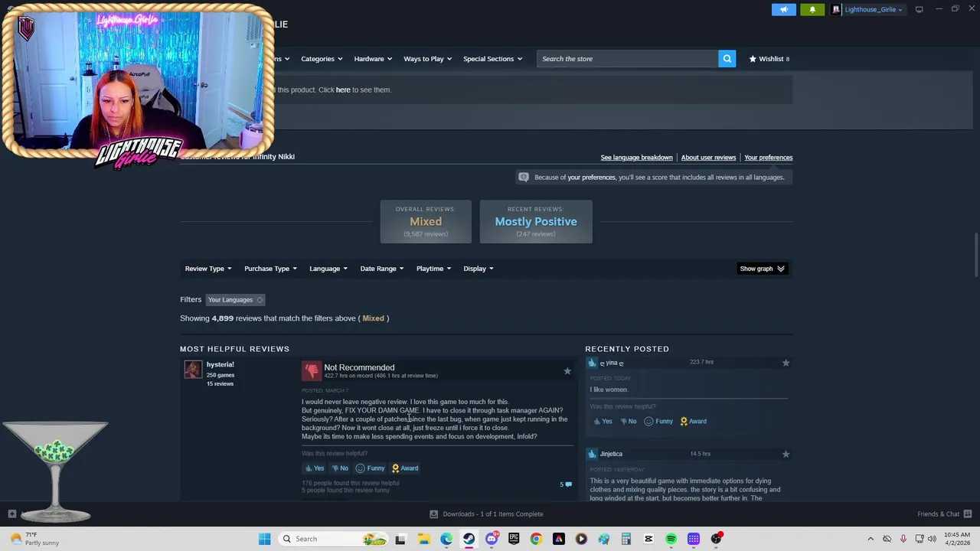Open CapCut from the taskbar
This screenshot has height=551, width=980.
[x=648, y=539]
